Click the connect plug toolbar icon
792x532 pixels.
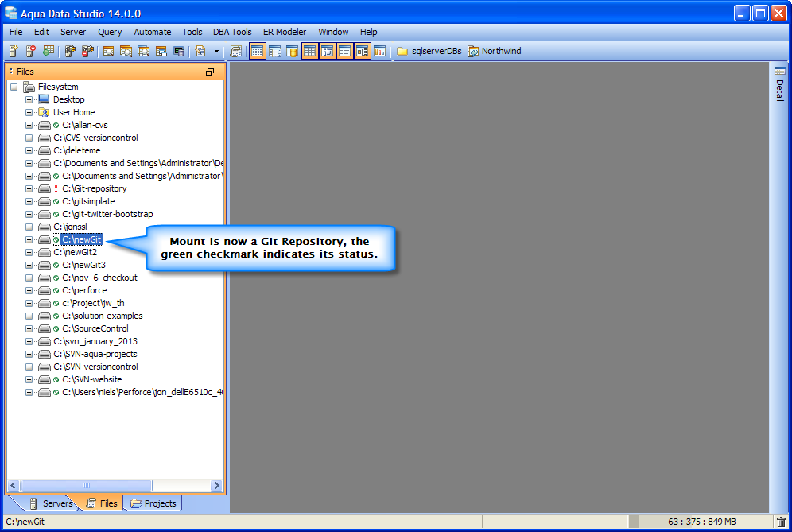70,51
